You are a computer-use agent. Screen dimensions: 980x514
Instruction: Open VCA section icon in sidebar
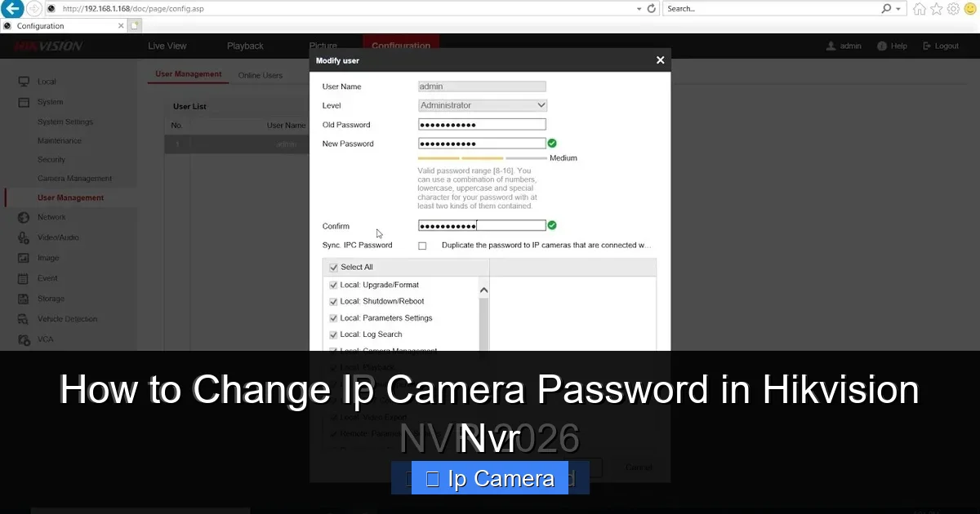click(x=23, y=339)
